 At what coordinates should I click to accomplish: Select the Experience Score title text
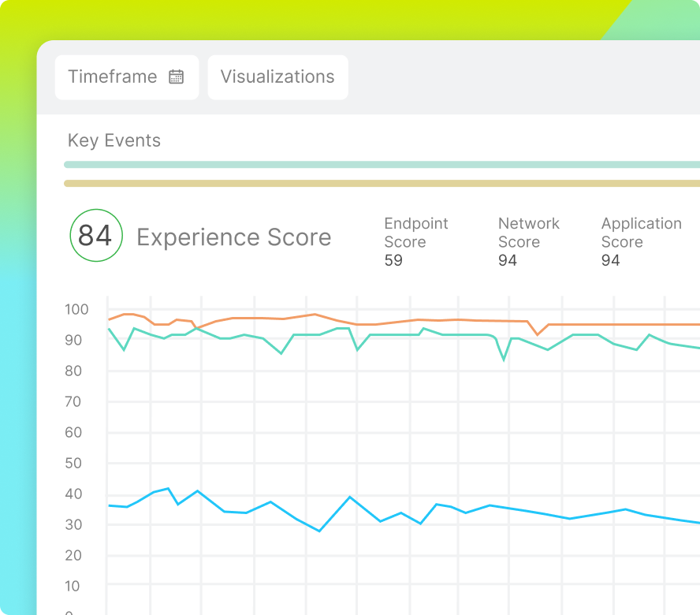pyautogui.click(x=234, y=237)
